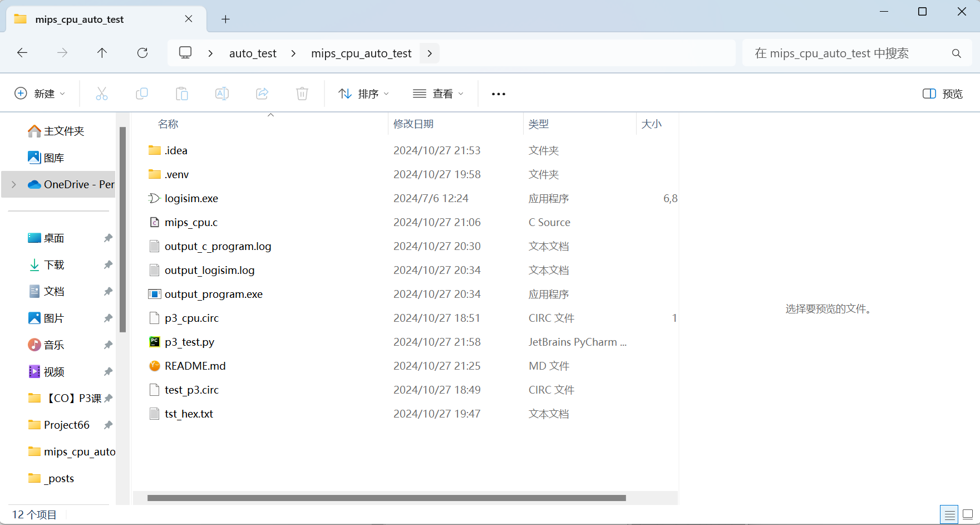
Task: Click the search magnifier icon
Action: click(956, 53)
